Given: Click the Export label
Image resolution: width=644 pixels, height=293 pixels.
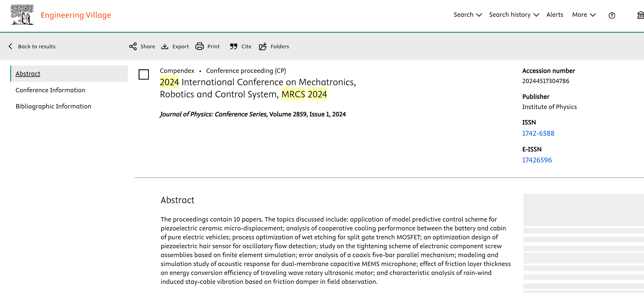Looking at the screenshot, I should [x=180, y=46].
